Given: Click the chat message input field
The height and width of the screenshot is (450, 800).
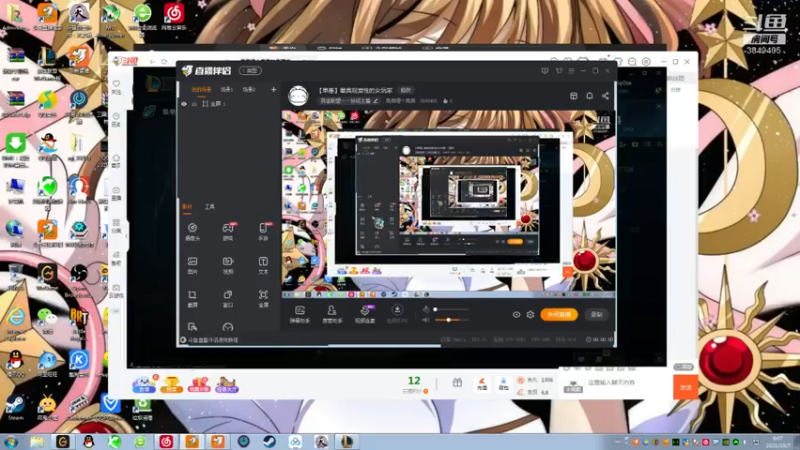Looking at the screenshot, I should pyautogui.click(x=628, y=382).
